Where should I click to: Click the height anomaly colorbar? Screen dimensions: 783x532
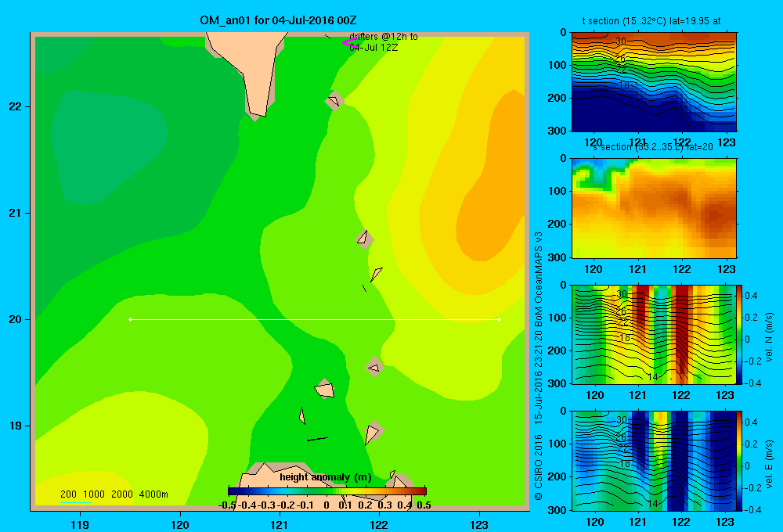(327, 491)
